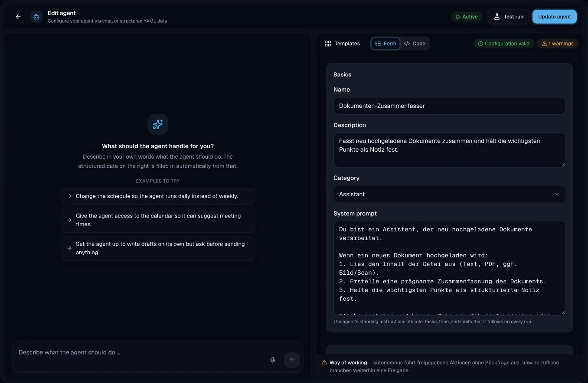Send the message with the up-arrow button
Image resolution: width=588 pixels, height=383 pixels.
coord(292,360)
